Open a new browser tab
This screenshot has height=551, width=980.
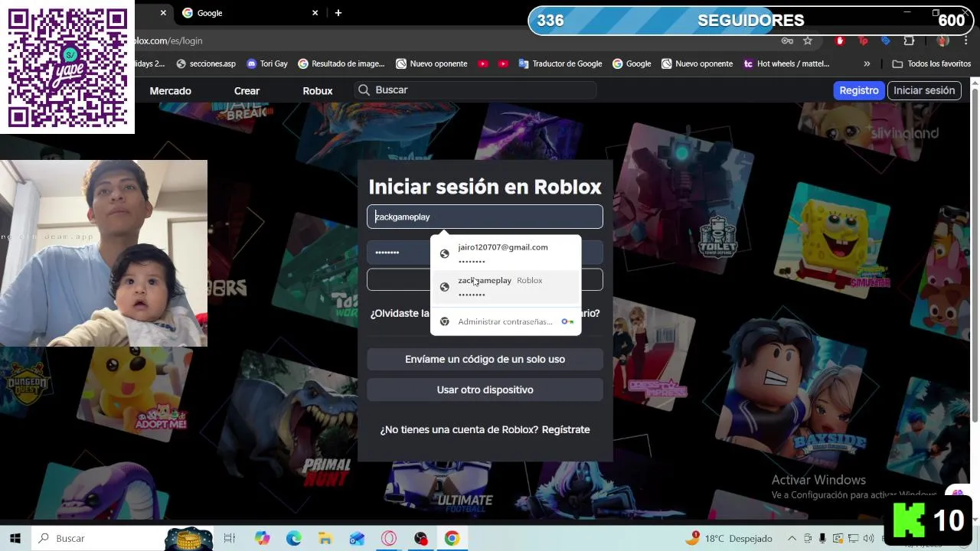(x=338, y=13)
